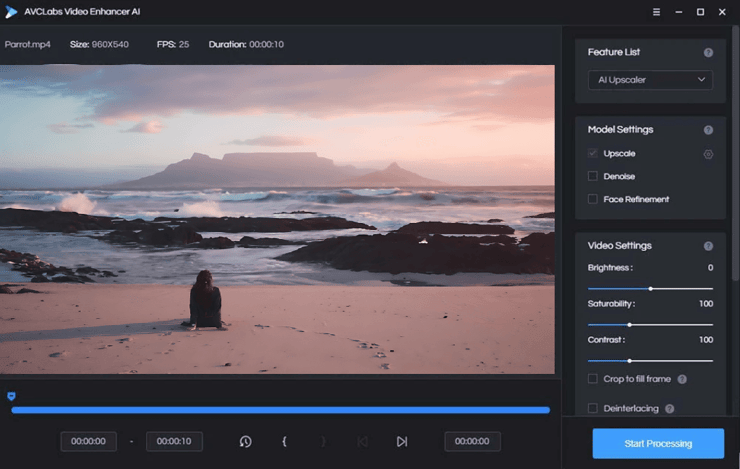Show help for Deinterlacing option
The image size is (740, 469).
(670, 409)
